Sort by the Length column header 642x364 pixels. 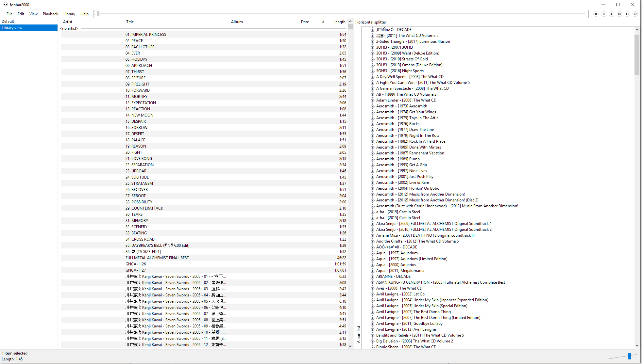click(337, 22)
